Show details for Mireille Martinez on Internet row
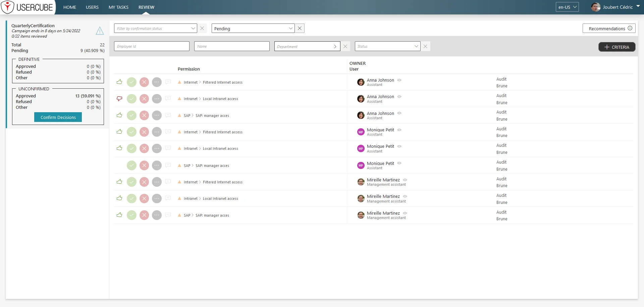 405,180
